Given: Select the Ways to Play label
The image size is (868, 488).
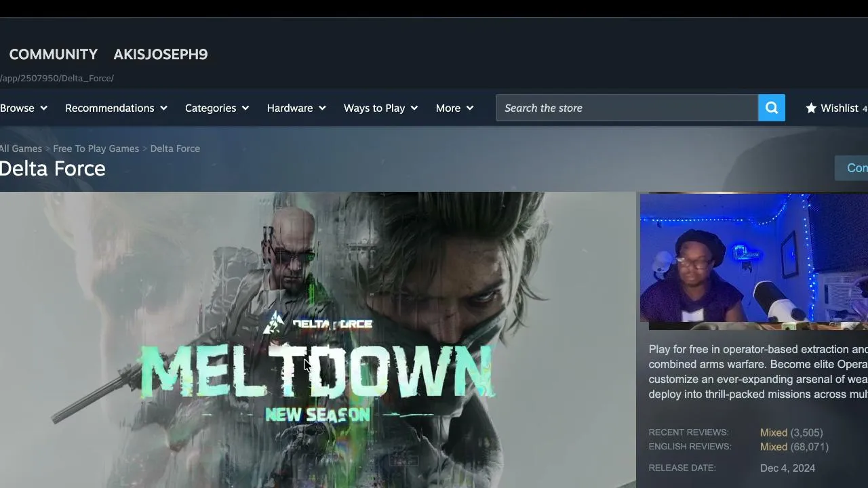Looking at the screenshot, I should click(374, 108).
